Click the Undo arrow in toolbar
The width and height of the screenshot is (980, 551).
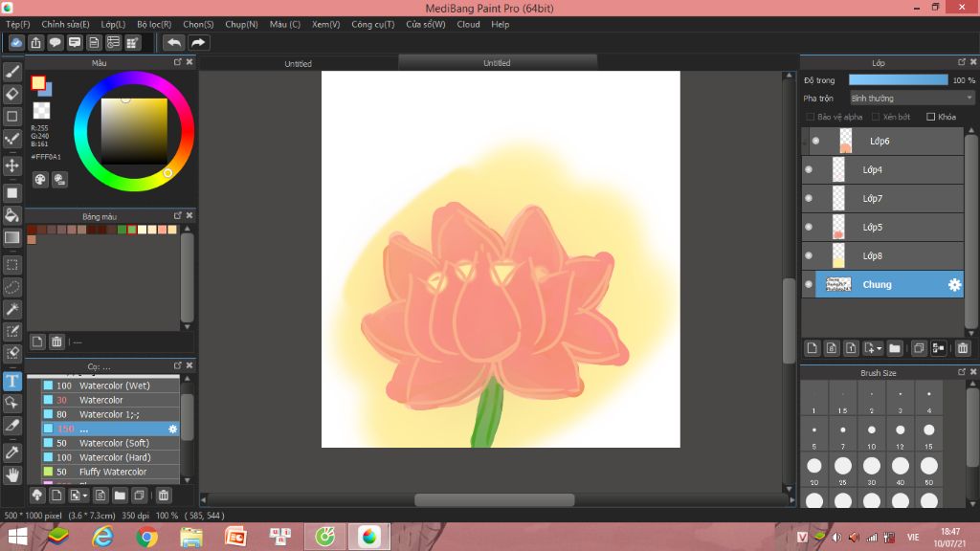(x=174, y=42)
